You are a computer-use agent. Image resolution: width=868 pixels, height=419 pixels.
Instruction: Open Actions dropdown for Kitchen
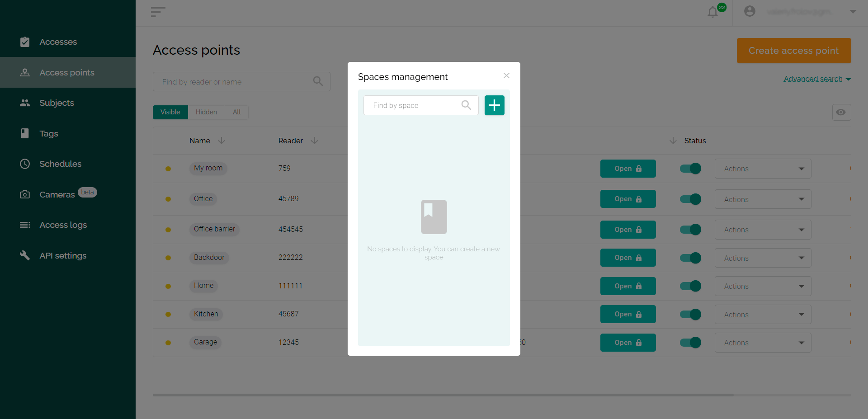click(763, 315)
